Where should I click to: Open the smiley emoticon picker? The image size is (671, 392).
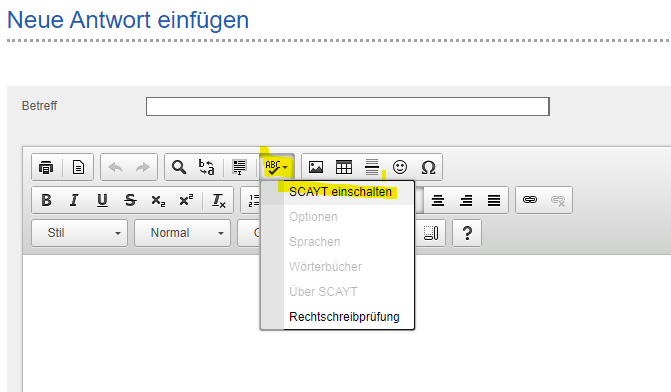pos(400,167)
